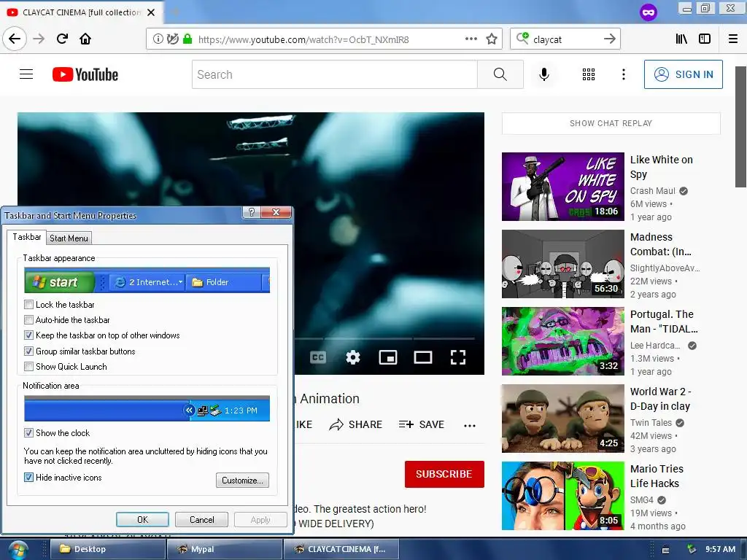Click the taskbar clock showing 9:57 AM
This screenshot has width=747, height=560.
click(720, 549)
